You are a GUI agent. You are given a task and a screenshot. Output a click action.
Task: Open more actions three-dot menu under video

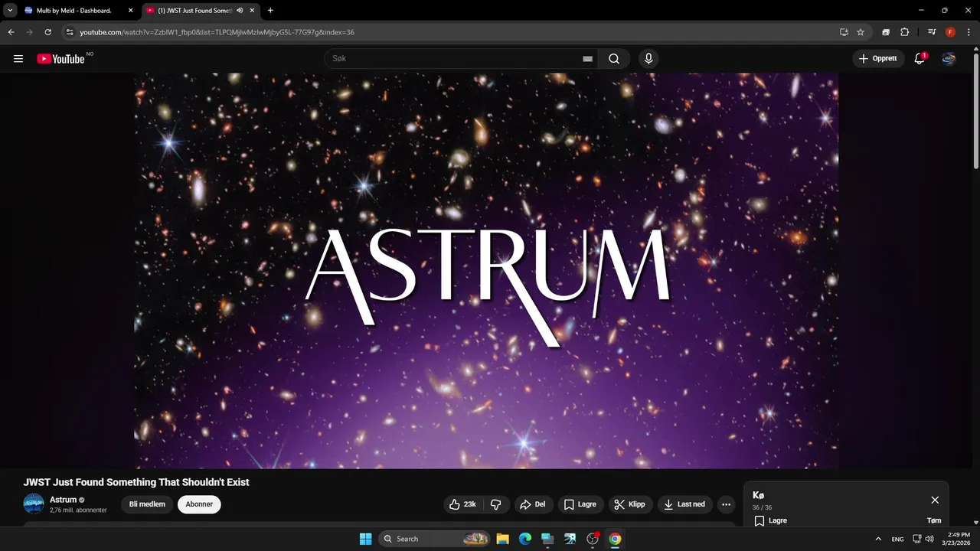click(726, 504)
